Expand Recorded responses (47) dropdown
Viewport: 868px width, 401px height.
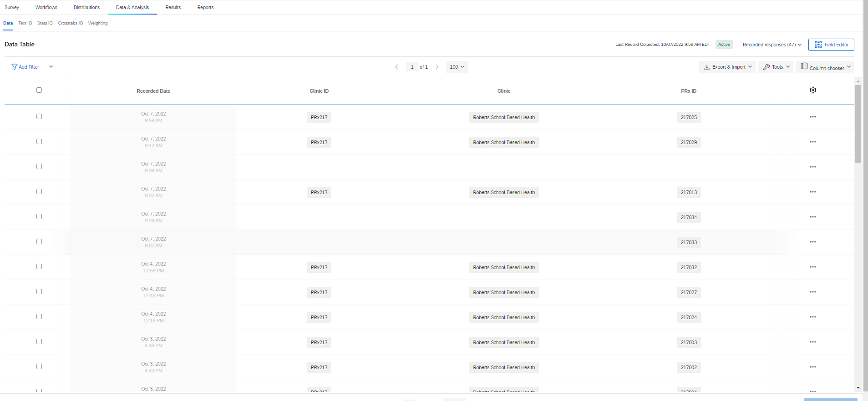click(x=772, y=45)
